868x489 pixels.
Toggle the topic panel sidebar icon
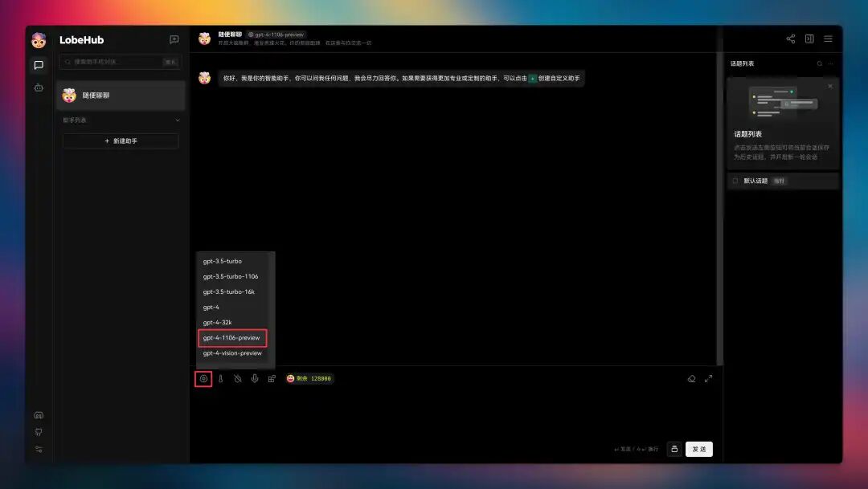pos(809,39)
